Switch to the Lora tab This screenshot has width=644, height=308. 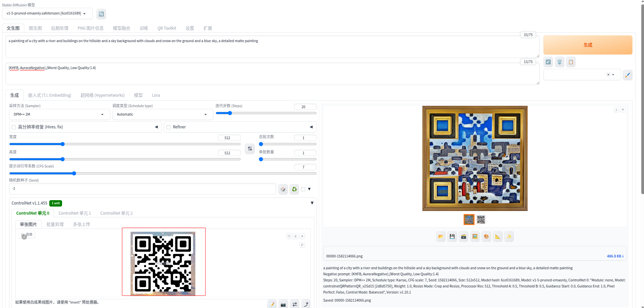pos(156,95)
